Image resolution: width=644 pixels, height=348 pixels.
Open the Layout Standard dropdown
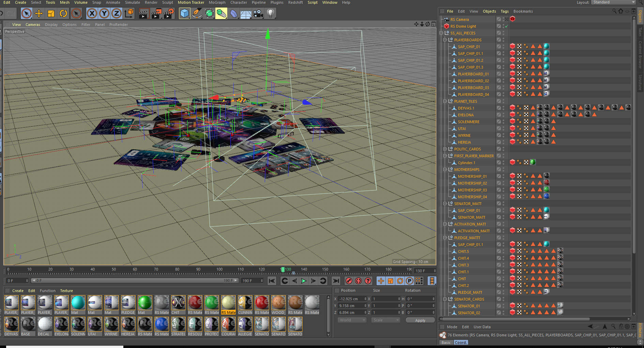tap(614, 2)
